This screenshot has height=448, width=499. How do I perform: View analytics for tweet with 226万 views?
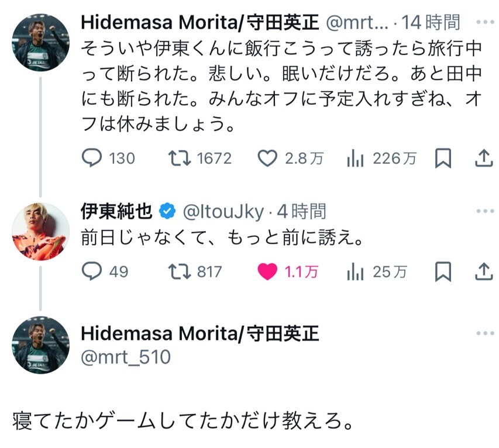381,158
